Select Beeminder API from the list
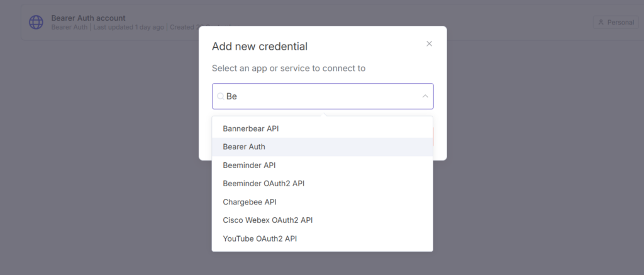Screen dimensions: 644x275 [x=249, y=165]
